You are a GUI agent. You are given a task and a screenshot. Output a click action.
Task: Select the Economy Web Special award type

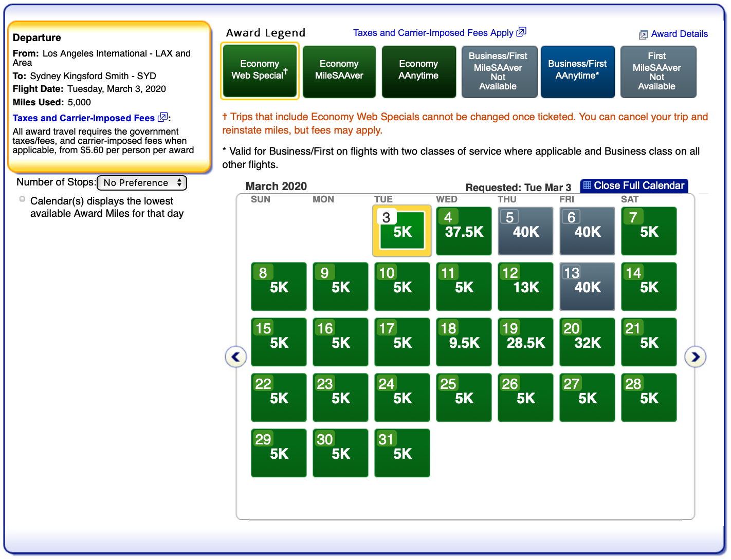point(260,71)
